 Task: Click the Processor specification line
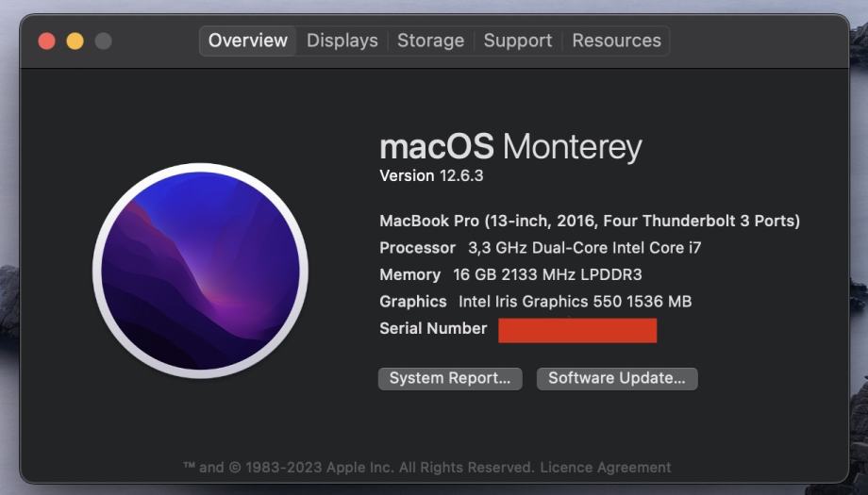[541, 248]
